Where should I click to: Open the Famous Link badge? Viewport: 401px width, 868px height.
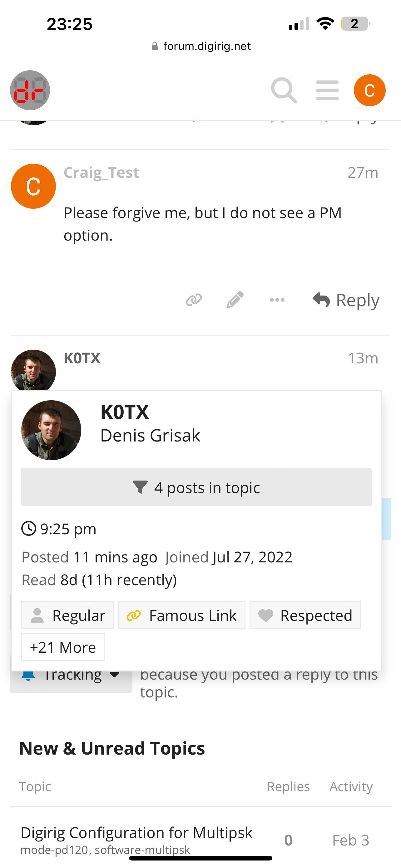(181, 615)
